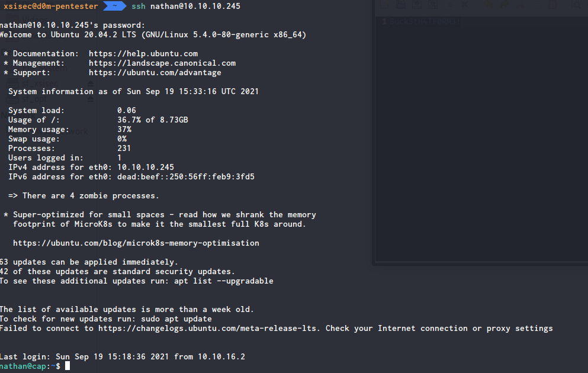Screen dimensions: 588x373
Task: Open the changelogs.ubuntu.com meta-release-lts URL
Action: point(209,329)
